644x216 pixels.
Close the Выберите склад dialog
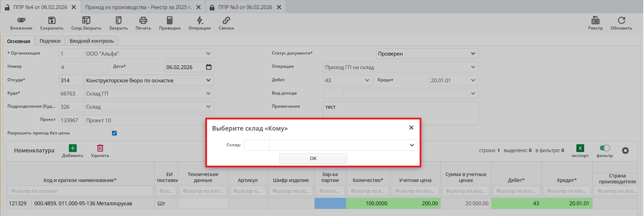tap(411, 128)
